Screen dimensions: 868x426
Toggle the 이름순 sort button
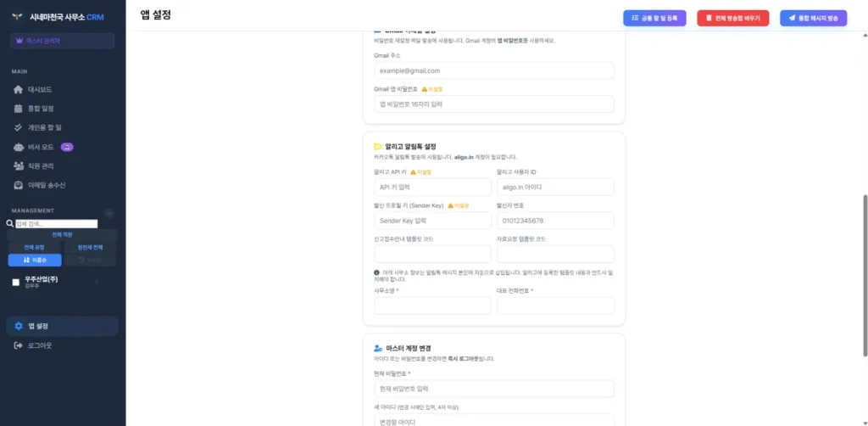click(x=34, y=260)
